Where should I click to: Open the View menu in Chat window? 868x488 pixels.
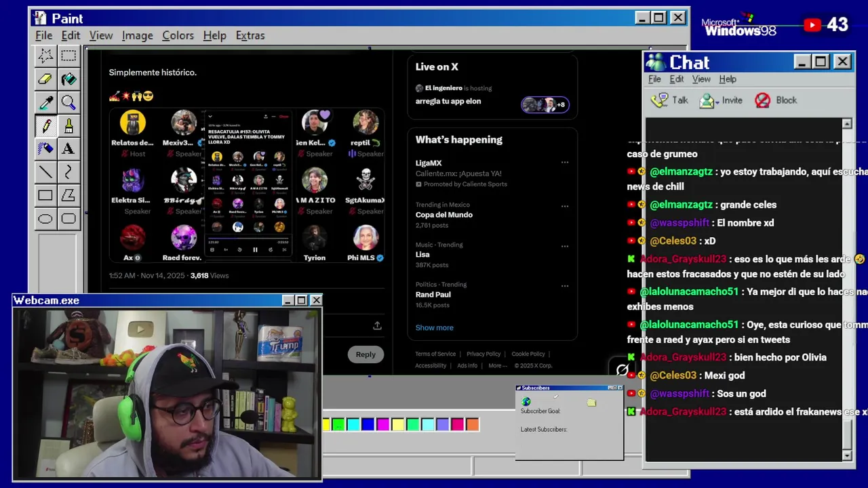click(701, 79)
